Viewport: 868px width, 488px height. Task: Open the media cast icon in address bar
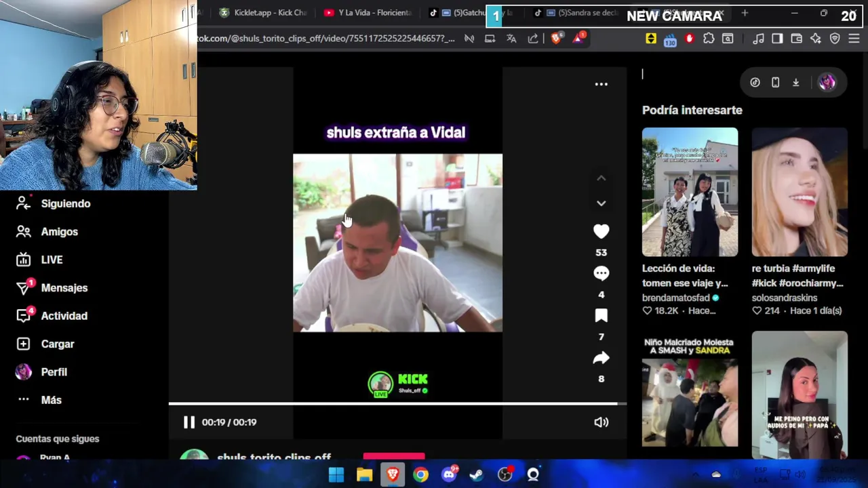[x=490, y=39]
